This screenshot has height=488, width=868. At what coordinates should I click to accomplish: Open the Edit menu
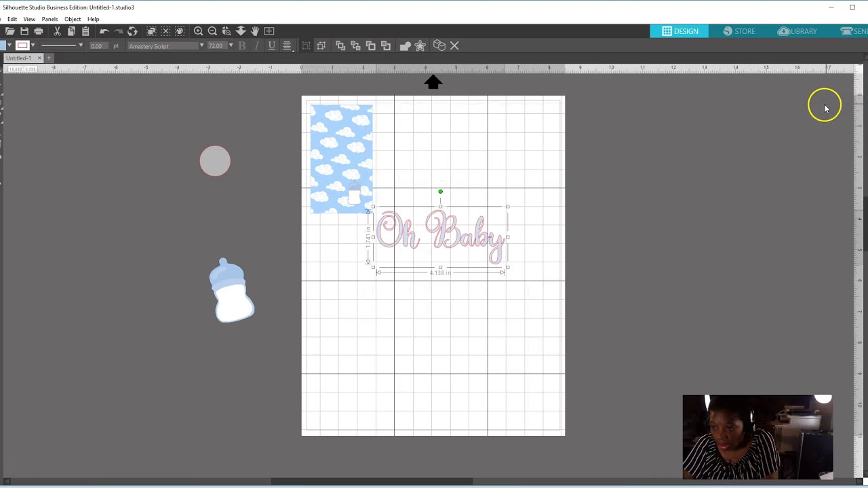click(12, 19)
